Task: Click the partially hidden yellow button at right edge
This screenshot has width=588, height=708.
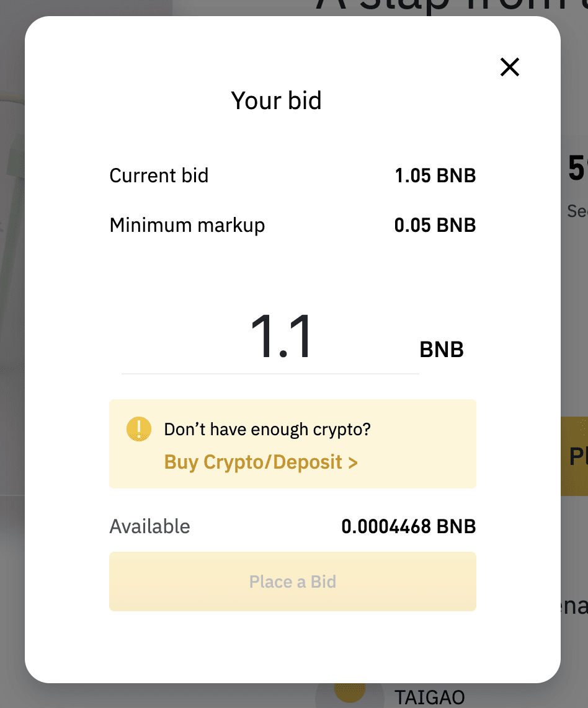Action: pos(574,456)
